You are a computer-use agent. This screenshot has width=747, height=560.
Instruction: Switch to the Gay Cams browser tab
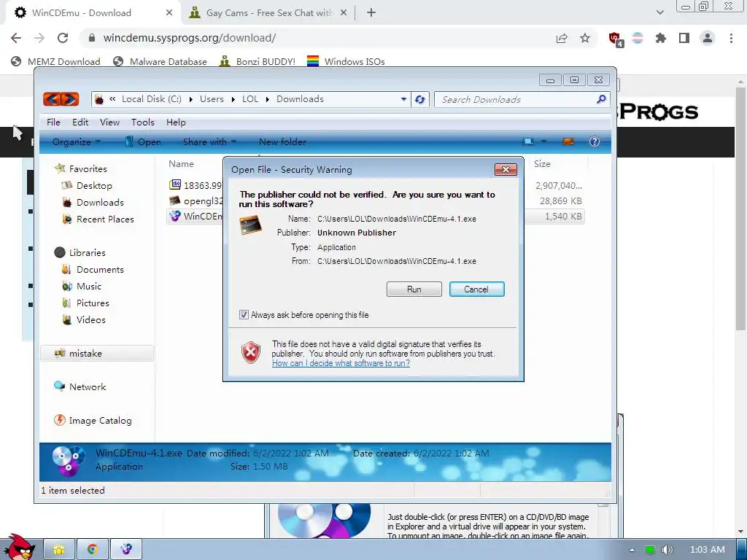pyautogui.click(x=269, y=13)
